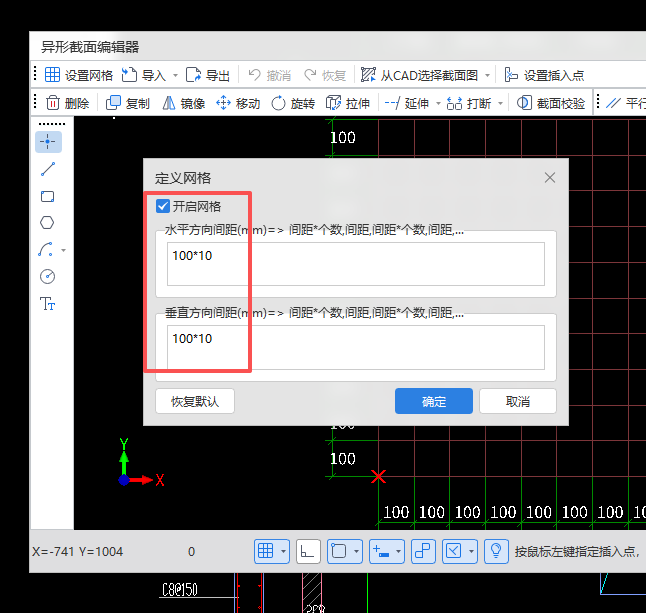Uncheck the 开启网格 checkbox
This screenshot has width=646, height=613.
pos(163,206)
